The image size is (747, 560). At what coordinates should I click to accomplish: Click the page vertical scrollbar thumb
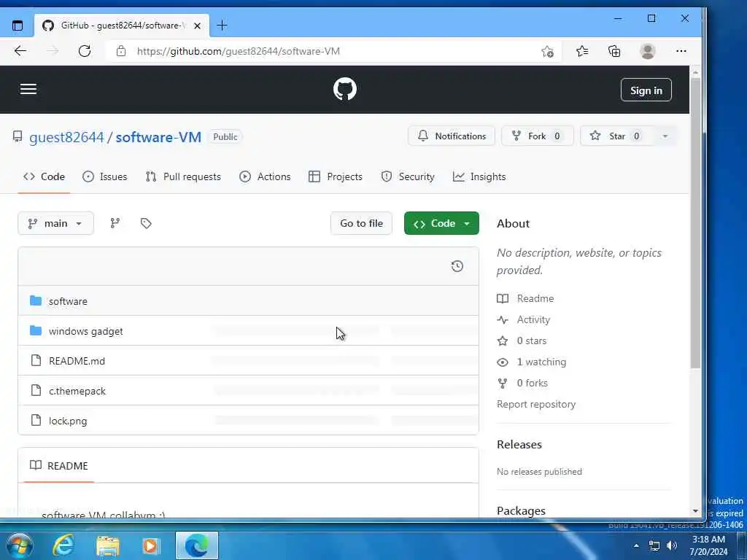tap(695, 224)
